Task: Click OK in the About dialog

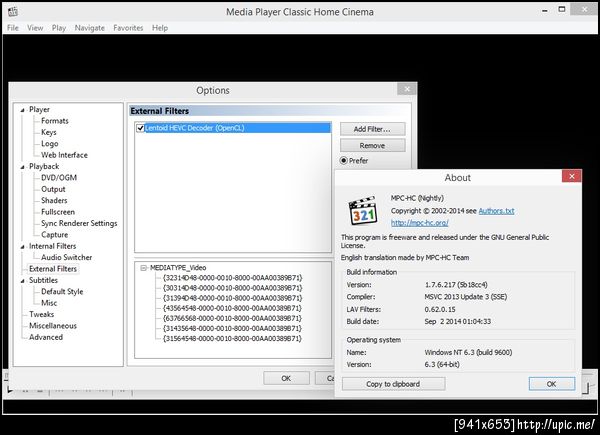Action: 551,384
